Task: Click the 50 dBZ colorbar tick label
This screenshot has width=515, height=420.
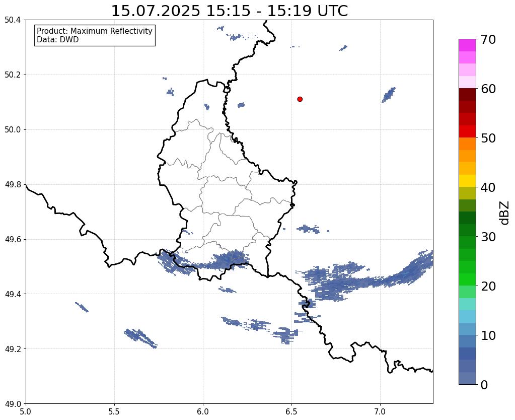Action: pyautogui.click(x=488, y=138)
